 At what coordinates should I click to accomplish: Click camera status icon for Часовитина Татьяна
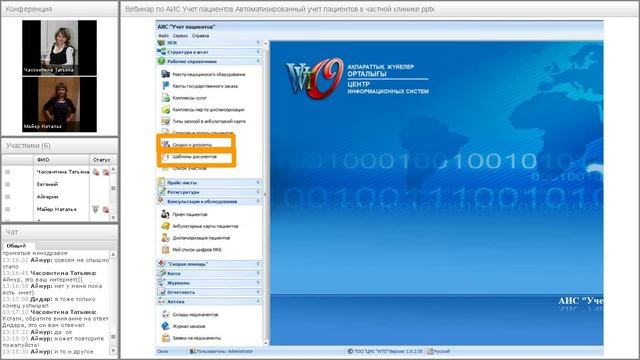(x=106, y=172)
